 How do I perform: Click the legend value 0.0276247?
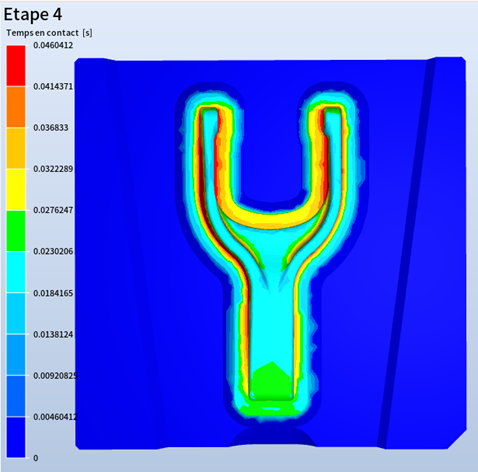point(53,210)
